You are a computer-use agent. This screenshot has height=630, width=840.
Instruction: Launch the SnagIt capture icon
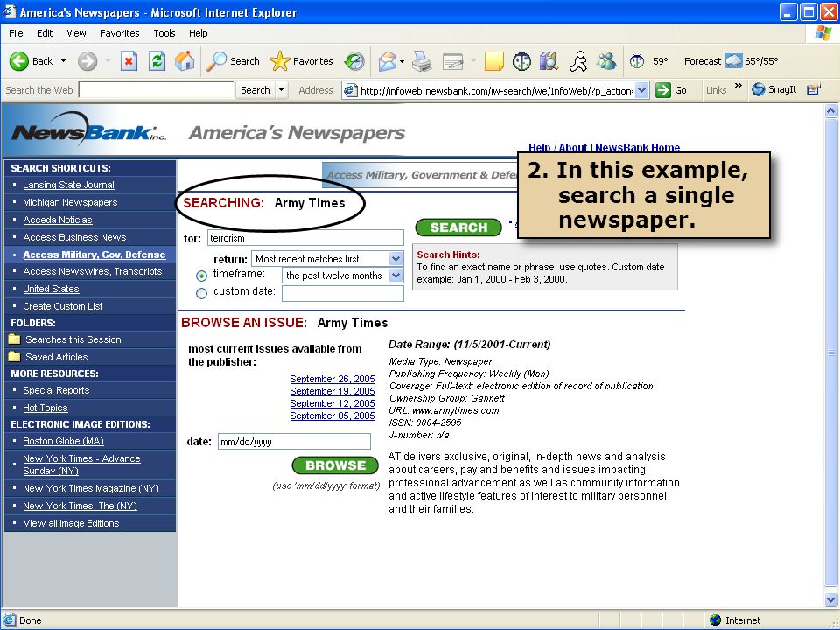click(x=758, y=89)
